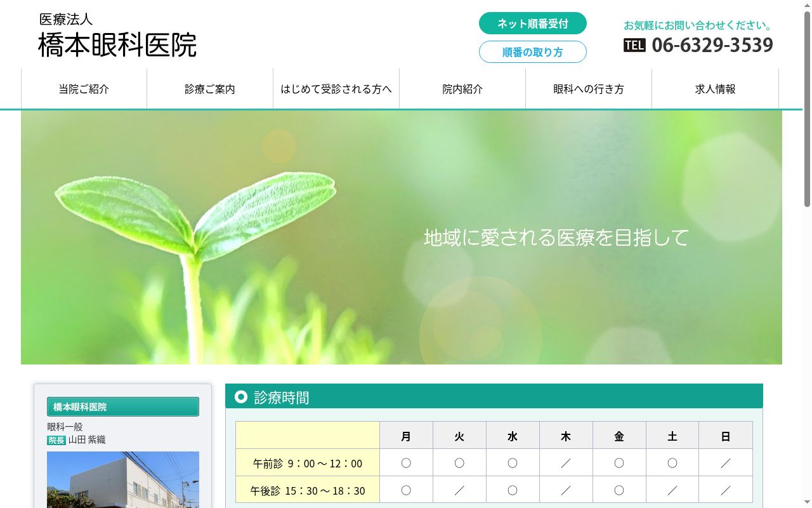Click the 午前診 Saturday circle mark
Image resolution: width=812 pixels, height=508 pixels.
pos(672,464)
